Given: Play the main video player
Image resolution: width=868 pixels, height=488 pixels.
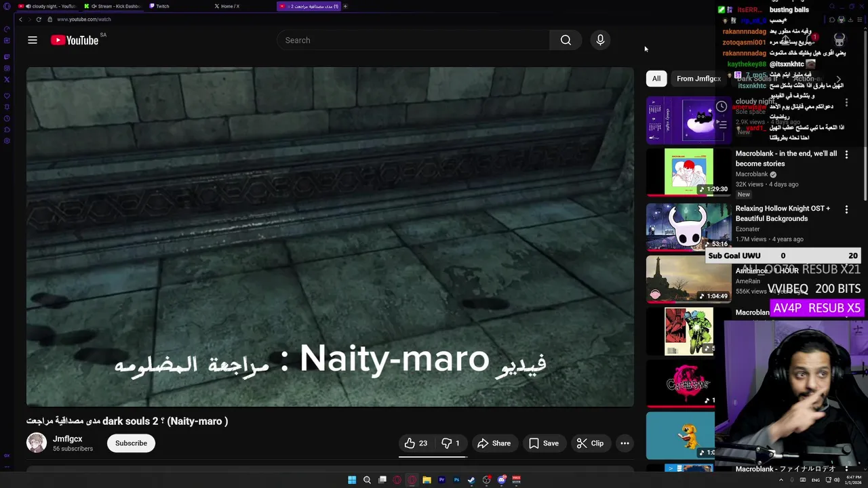Looking at the screenshot, I should pos(330,237).
